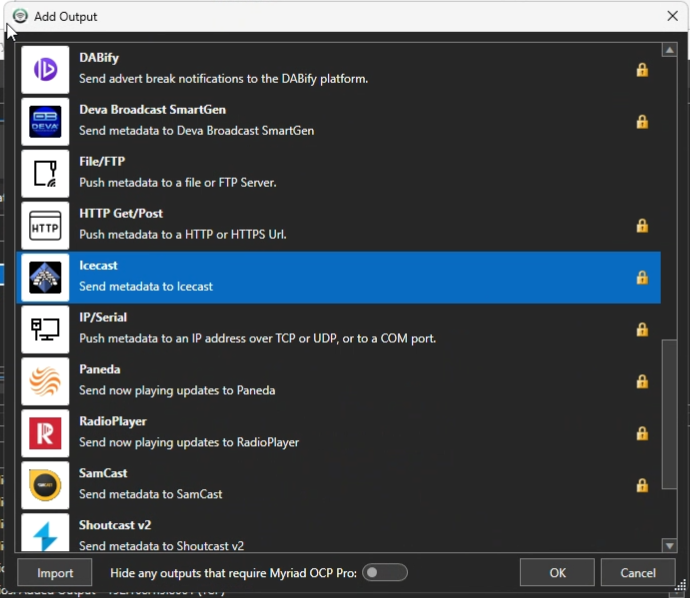
Task: Toggle Hide outputs requiring Myriad OCP Pro
Action: pyautogui.click(x=385, y=572)
